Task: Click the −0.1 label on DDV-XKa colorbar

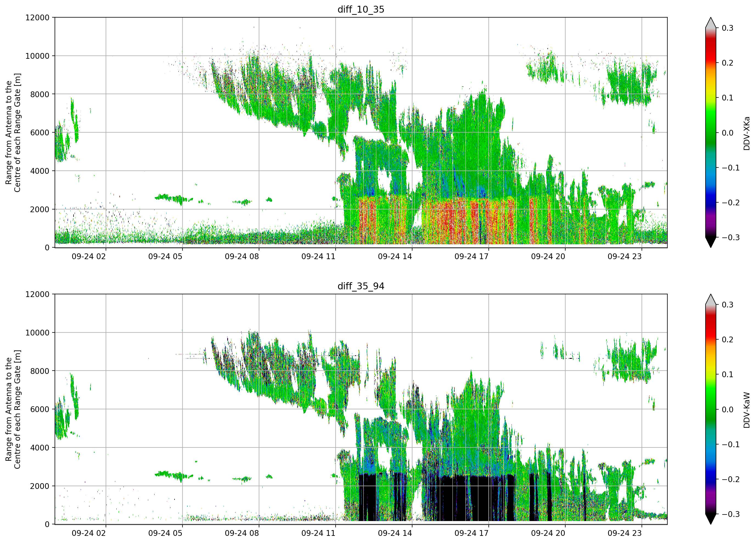Action: pos(731,168)
